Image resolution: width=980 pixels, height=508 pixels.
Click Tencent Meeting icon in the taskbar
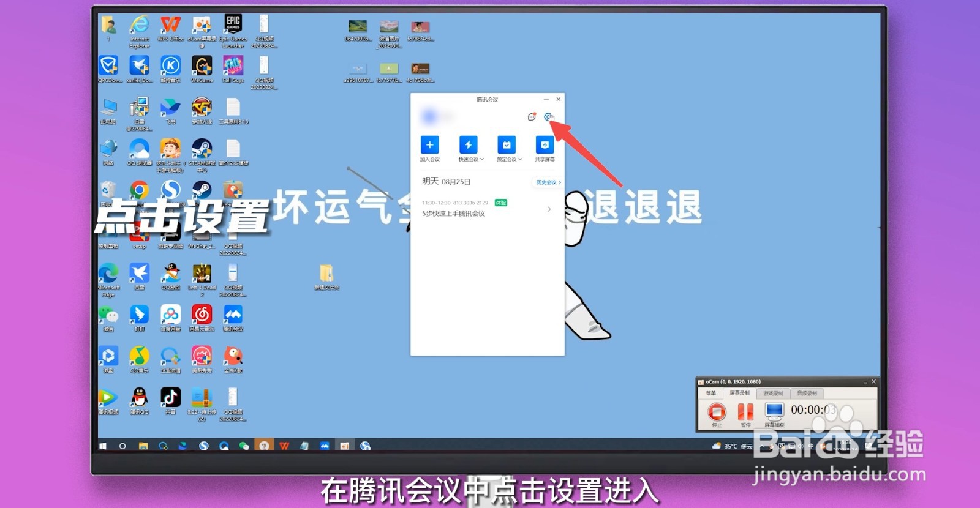coord(325,446)
